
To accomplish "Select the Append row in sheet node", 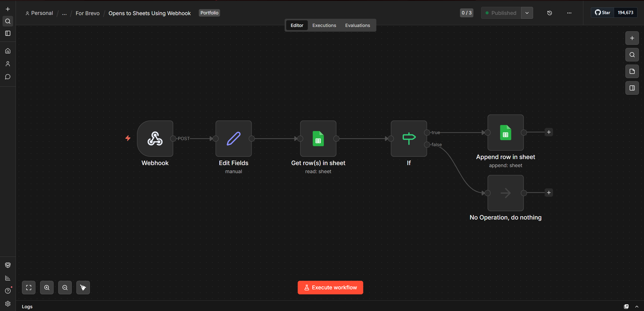I will (x=506, y=133).
